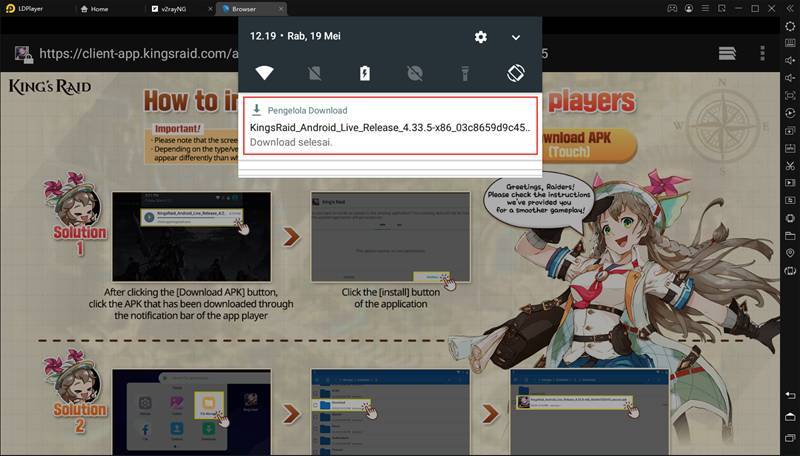Decrease volume using sidebar speaker minus icon

tap(790, 78)
